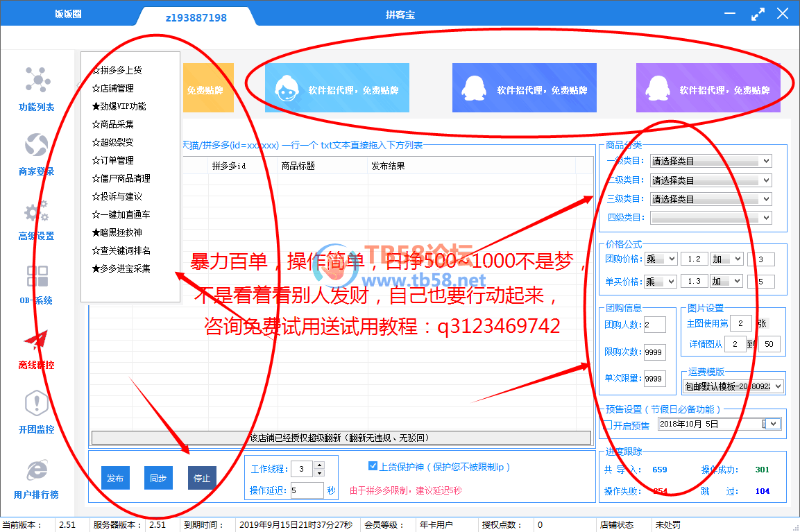
Task: Open the 高级设置 gear icon
Action: [x=37, y=211]
